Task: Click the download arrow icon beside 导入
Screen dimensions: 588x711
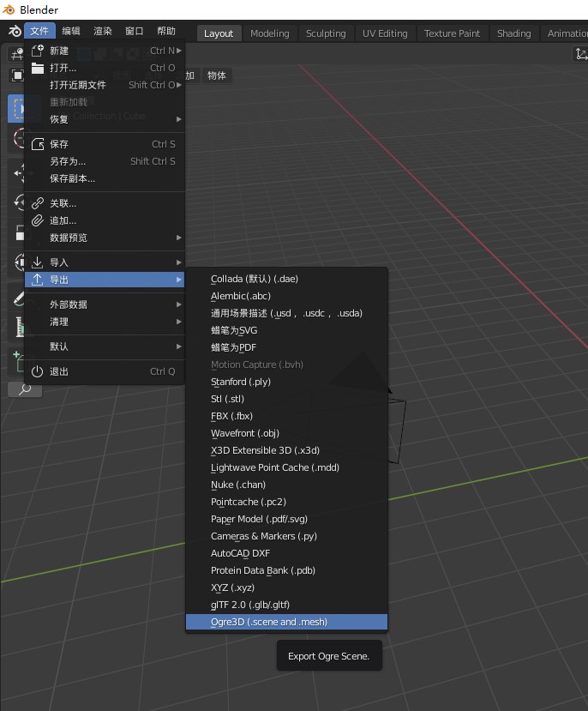Action: [x=38, y=262]
